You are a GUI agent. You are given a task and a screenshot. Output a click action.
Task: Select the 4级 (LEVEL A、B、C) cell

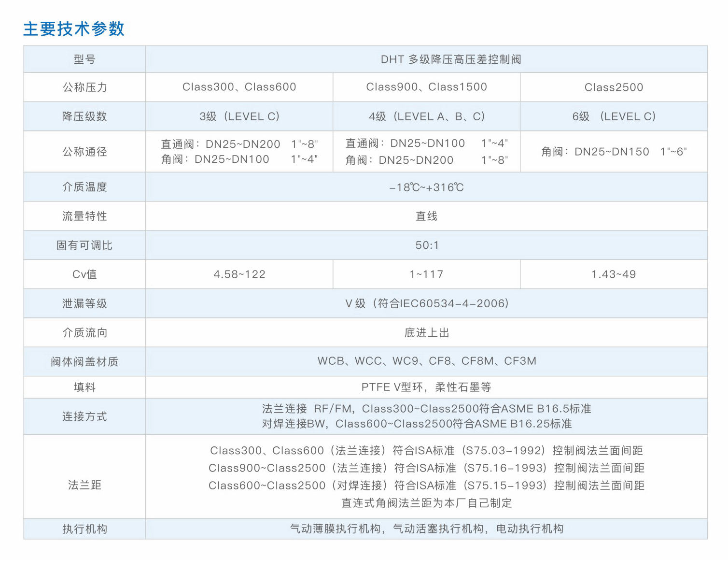[426, 116]
